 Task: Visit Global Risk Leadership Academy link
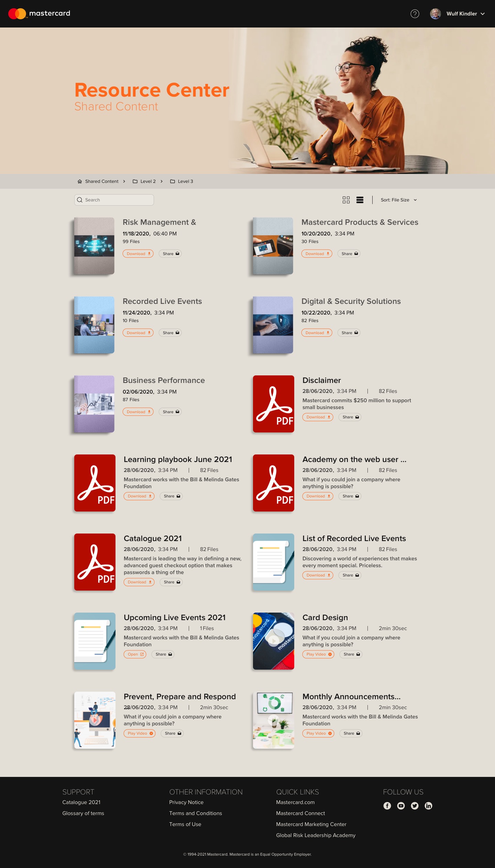pyautogui.click(x=316, y=835)
